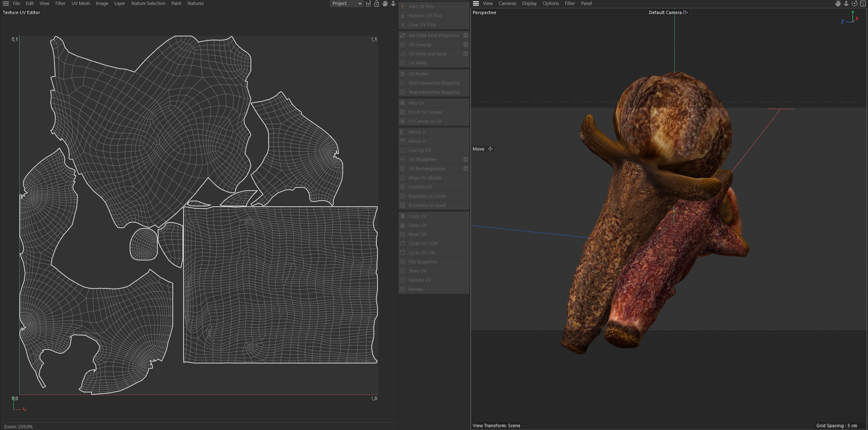Open the viewport hamburger menu icon
The width and height of the screenshot is (868, 430).
(x=476, y=3)
